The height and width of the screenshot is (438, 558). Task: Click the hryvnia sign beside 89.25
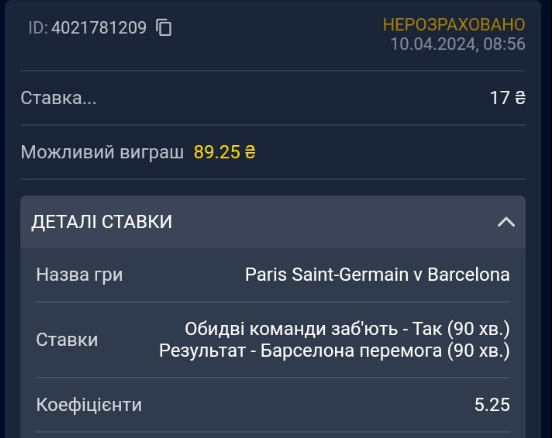pyautogui.click(x=250, y=152)
